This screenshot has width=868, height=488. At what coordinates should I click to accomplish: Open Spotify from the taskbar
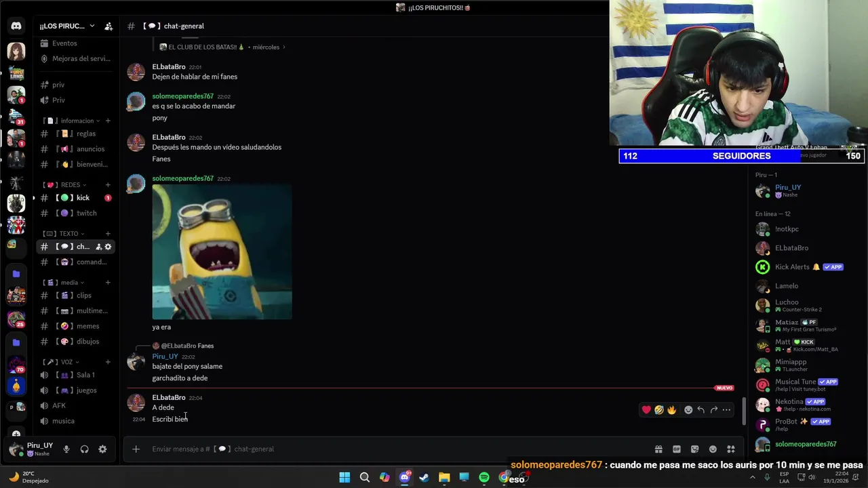click(x=484, y=478)
